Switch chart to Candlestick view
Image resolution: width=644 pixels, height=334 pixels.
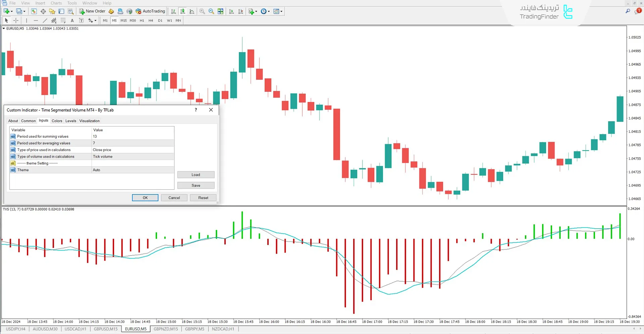182,11
